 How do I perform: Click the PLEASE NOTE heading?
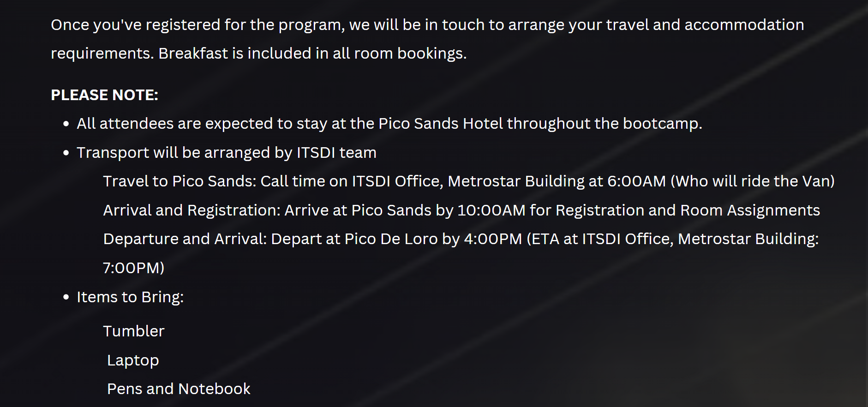point(104,95)
